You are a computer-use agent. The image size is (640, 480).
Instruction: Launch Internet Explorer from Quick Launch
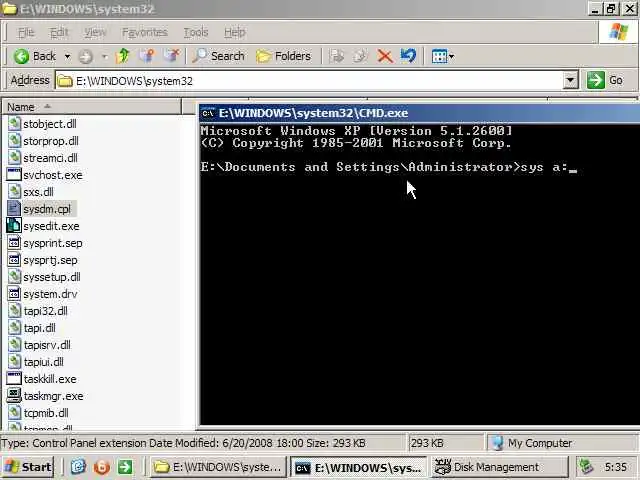(x=78, y=467)
